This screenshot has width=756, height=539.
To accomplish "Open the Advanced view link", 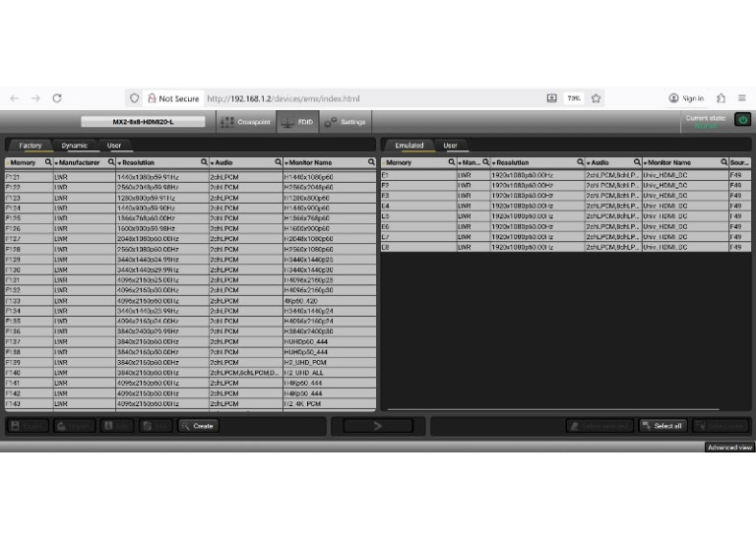I will [729, 448].
